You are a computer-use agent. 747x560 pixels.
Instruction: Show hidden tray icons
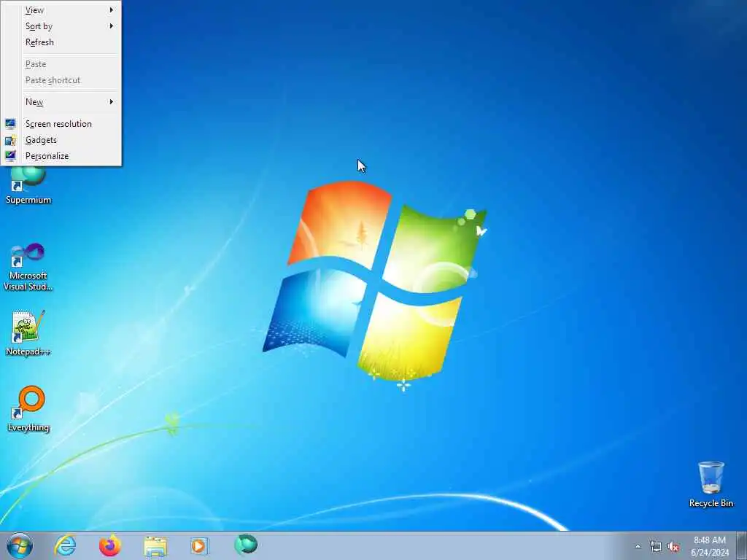[x=638, y=546]
